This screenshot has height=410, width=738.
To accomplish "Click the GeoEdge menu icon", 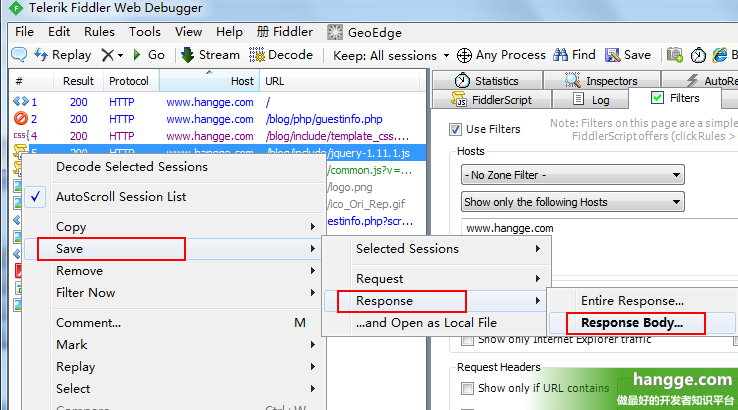I will [335, 32].
